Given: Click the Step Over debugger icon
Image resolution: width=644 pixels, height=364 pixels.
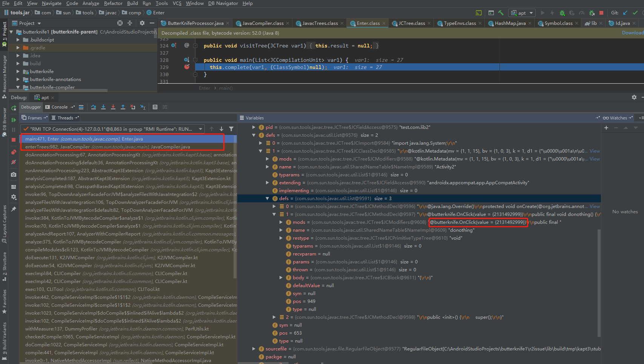Looking at the screenshot, I should point(94,107).
